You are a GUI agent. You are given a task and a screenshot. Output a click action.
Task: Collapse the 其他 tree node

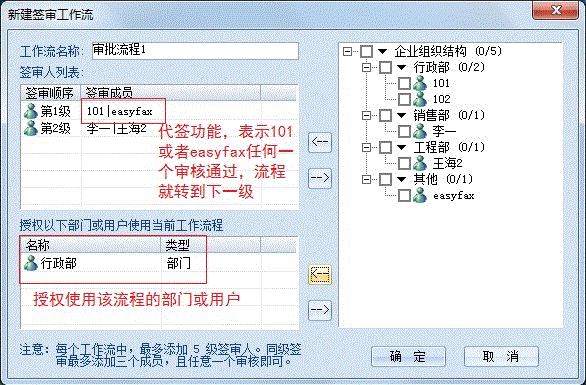tap(366, 180)
